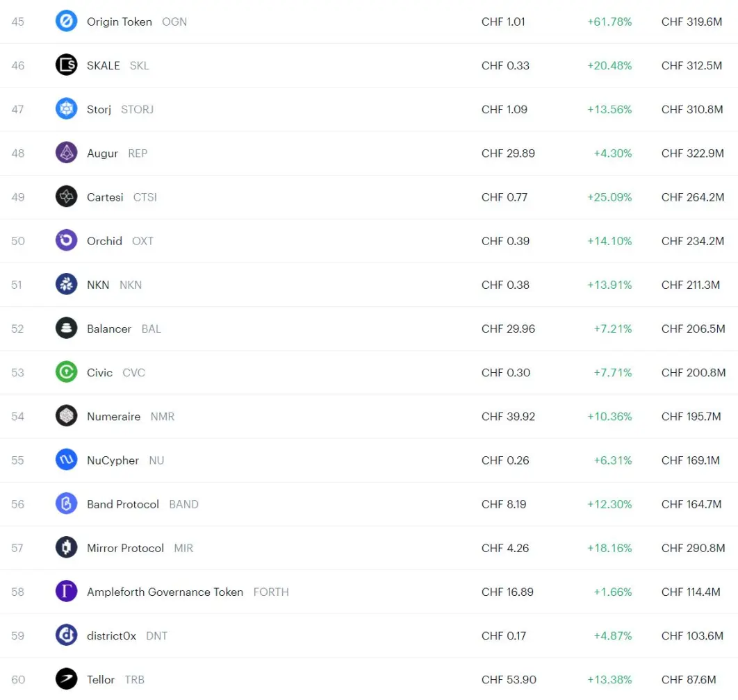Select the SKALE logo icon
Image resolution: width=738 pixels, height=700 pixels.
pos(66,65)
